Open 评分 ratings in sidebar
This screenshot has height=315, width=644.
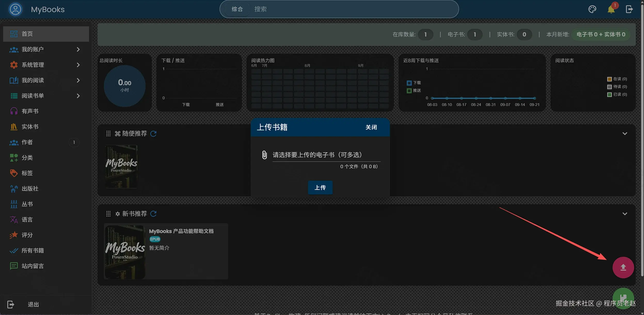click(x=46, y=235)
